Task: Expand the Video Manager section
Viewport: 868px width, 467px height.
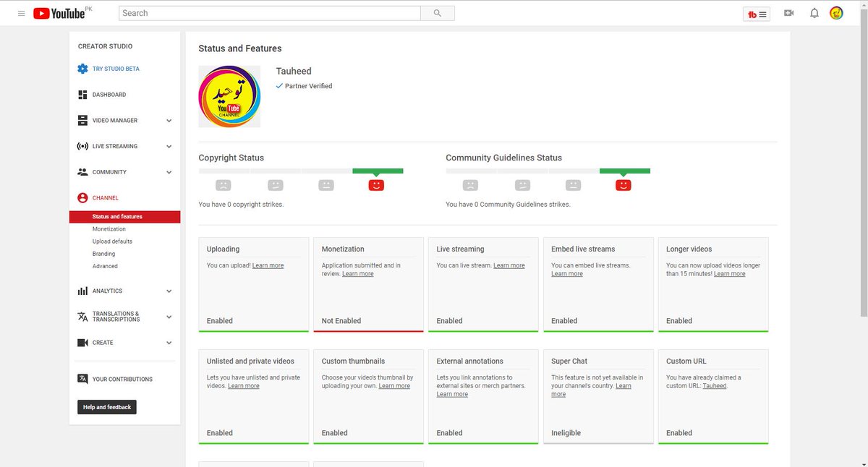Action: pyautogui.click(x=169, y=121)
